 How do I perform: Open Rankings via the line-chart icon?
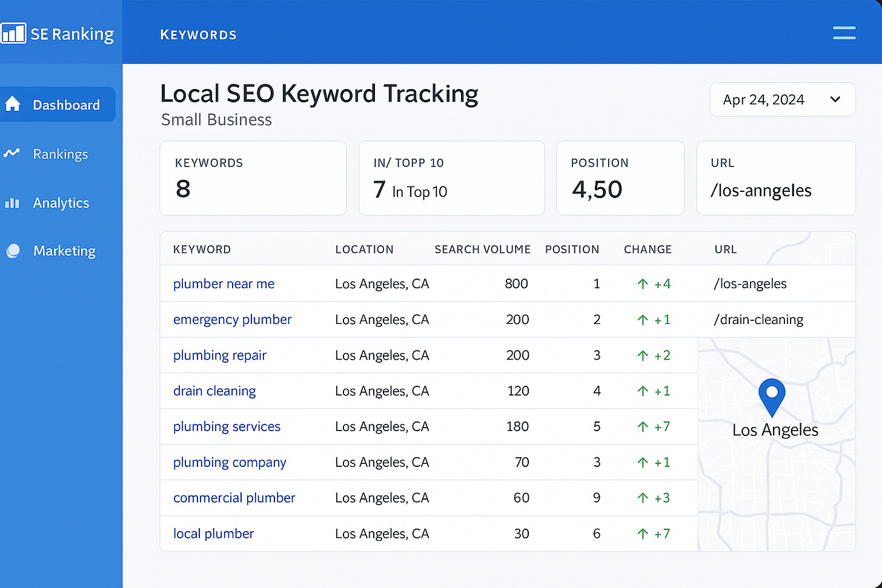point(12,154)
